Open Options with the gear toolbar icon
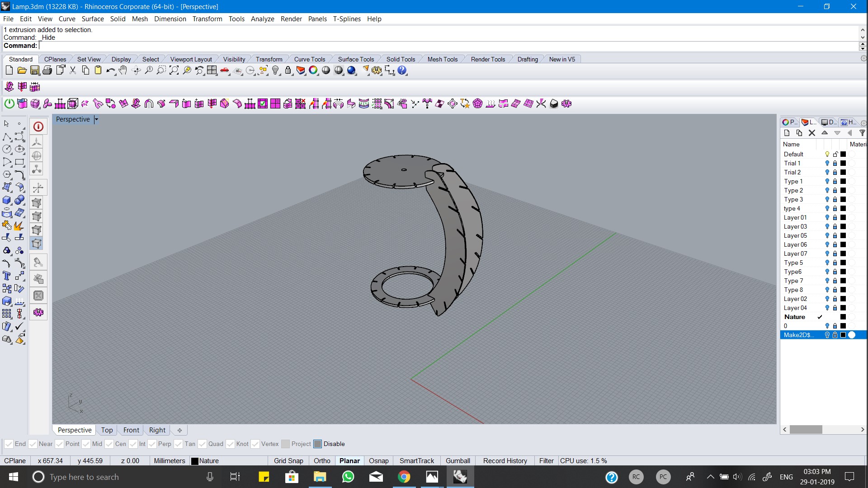 [377, 70]
